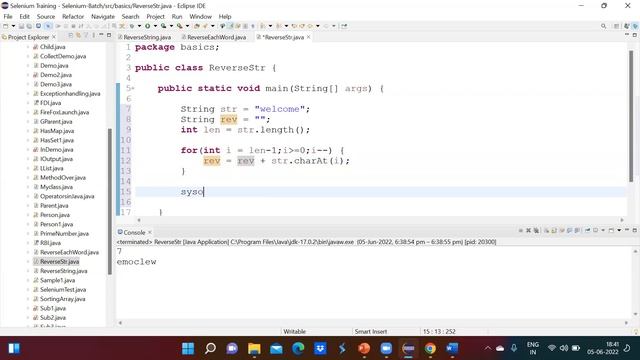The height and width of the screenshot is (360, 640).
Task: Select ReverseStr.java in Project Explorer
Action: 59,262
